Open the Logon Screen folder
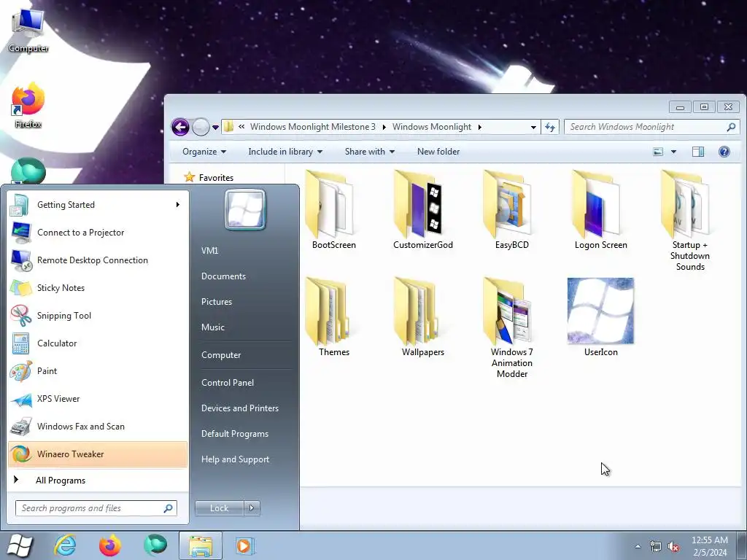 (x=601, y=210)
